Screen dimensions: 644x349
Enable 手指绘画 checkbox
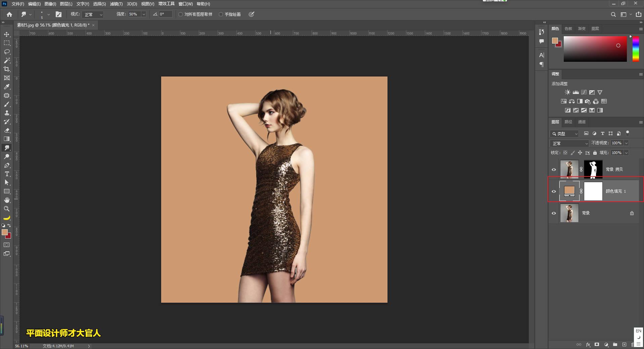pos(221,14)
